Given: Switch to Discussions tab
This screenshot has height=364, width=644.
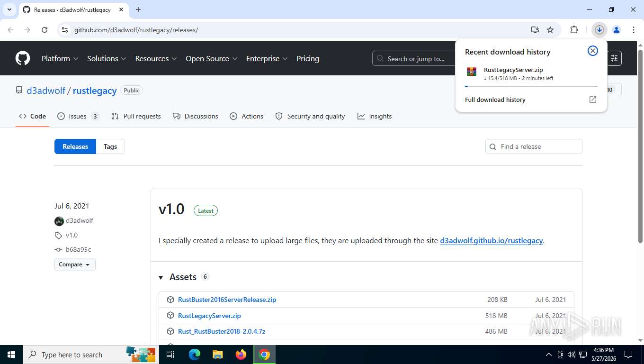Looking at the screenshot, I should coord(196,116).
